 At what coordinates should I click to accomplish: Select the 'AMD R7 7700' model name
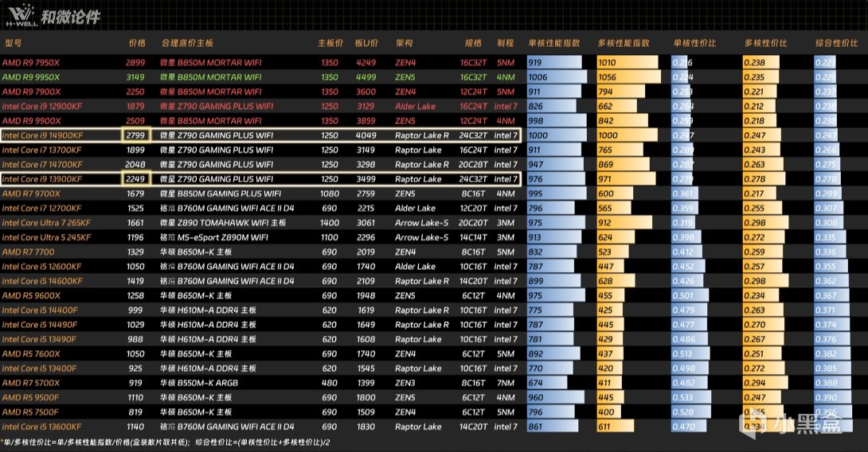(x=28, y=251)
